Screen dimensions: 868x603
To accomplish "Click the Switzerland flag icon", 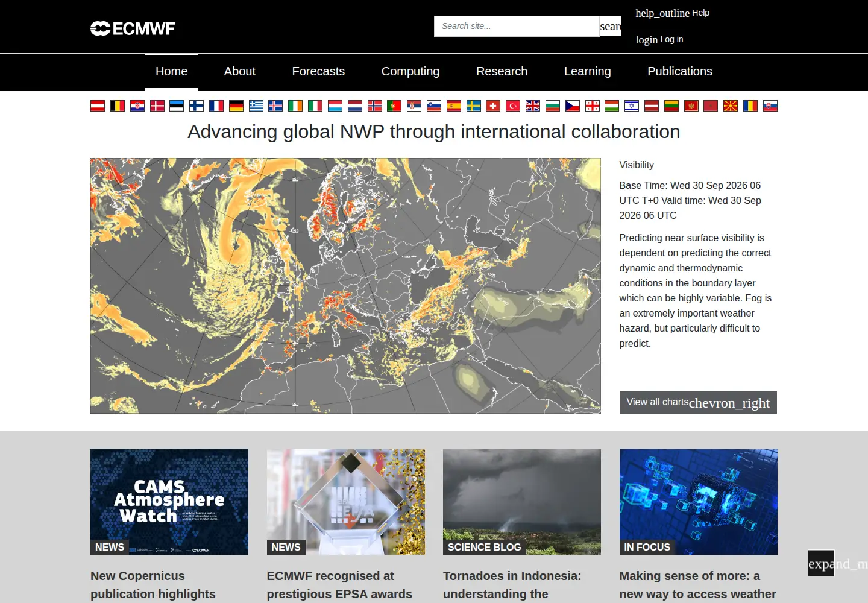I will click(493, 106).
